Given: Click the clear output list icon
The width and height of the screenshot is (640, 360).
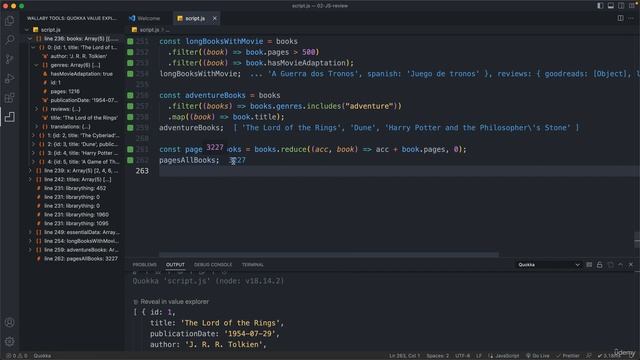Looking at the screenshot, I should tap(589, 265).
